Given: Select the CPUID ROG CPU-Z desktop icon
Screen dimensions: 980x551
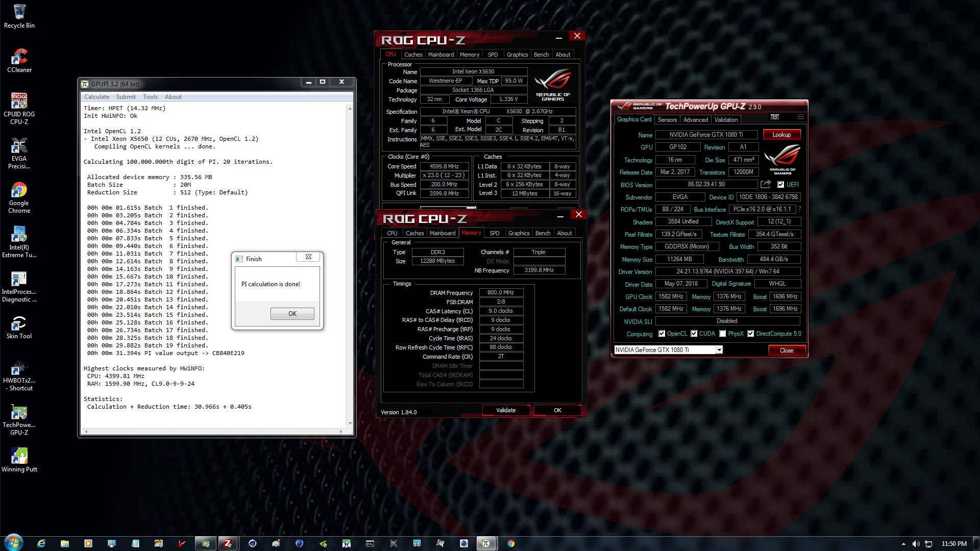Looking at the screenshot, I should [19, 108].
